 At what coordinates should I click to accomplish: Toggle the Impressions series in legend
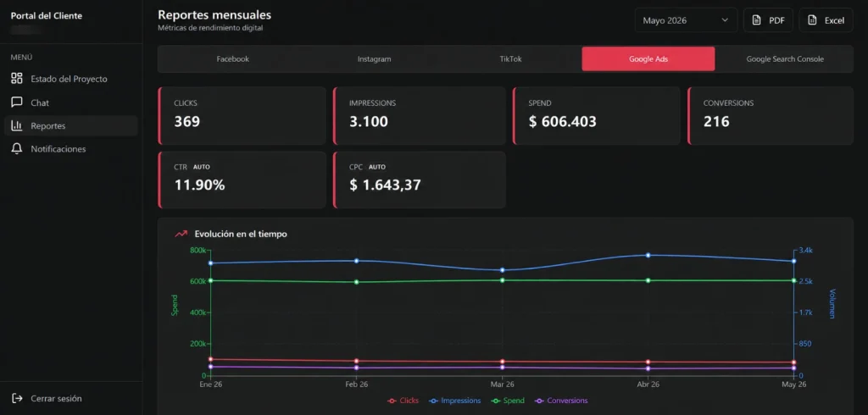[455, 401]
